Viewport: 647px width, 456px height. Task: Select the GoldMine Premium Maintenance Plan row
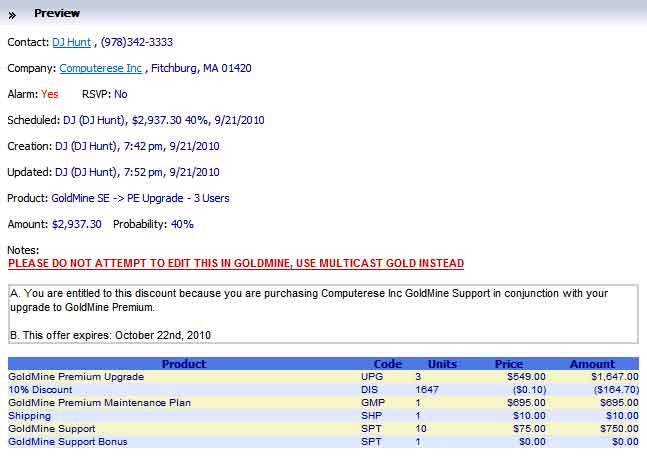(323, 403)
